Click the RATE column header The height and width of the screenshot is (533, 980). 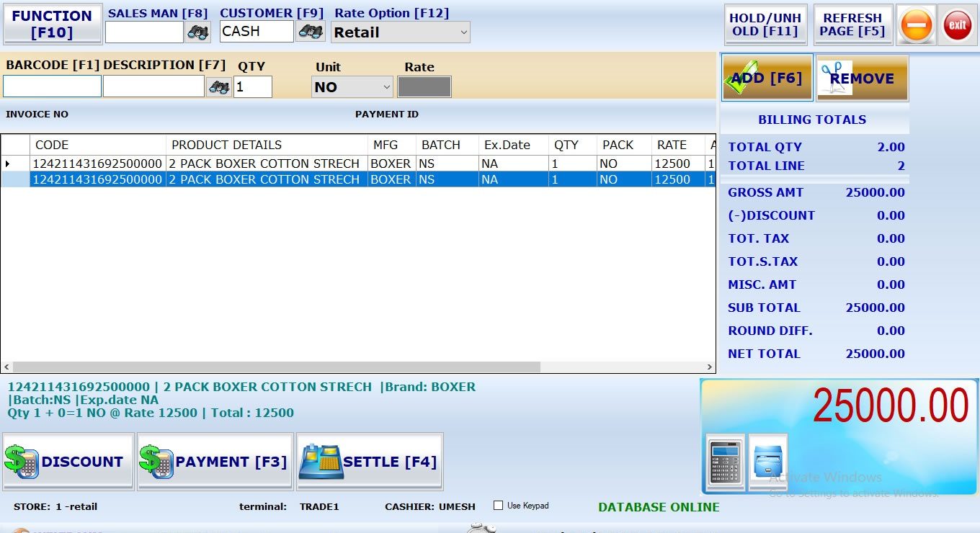(x=680, y=145)
